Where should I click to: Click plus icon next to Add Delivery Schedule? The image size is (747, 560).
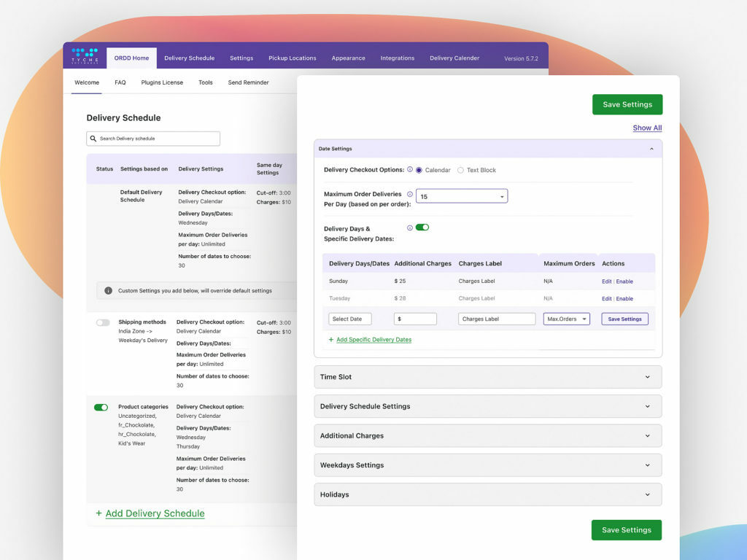click(x=98, y=513)
